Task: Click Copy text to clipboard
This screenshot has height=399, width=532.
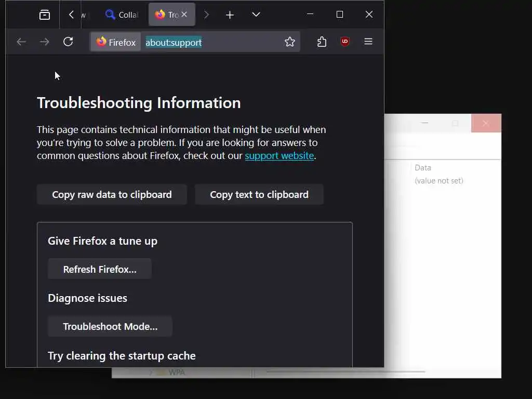Action: point(259,194)
